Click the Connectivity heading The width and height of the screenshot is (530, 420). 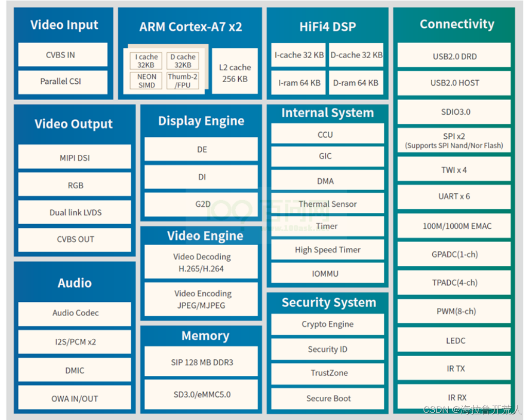click(457, 24)
